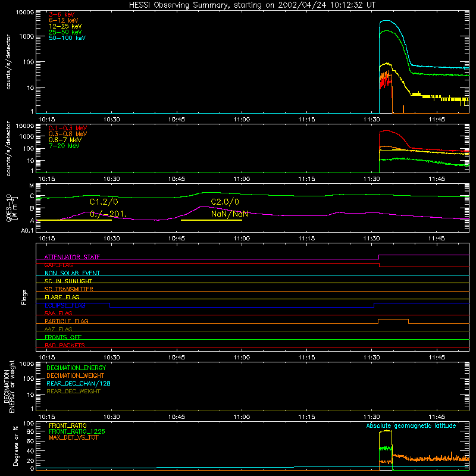Click the yellow interval bar under NaN/NaN
Screen dimensions: 476x476
click(x=211, y=220)
